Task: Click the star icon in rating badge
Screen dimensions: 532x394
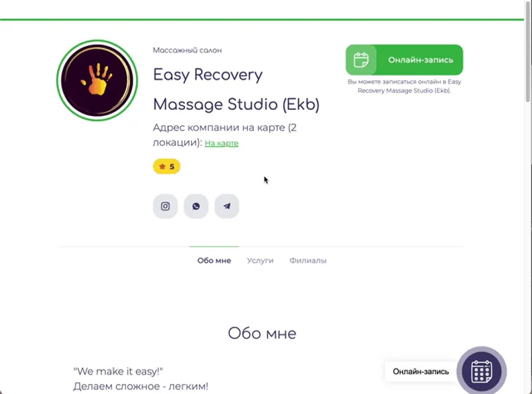Action: [162, 166]
